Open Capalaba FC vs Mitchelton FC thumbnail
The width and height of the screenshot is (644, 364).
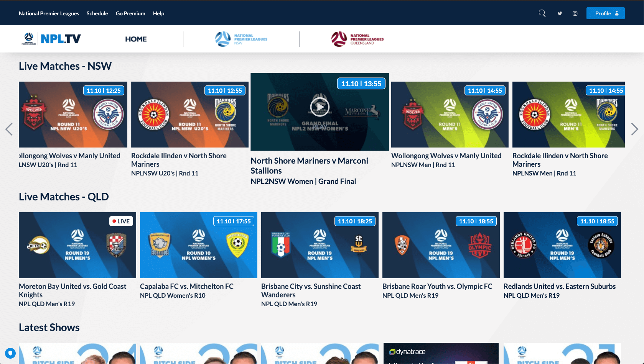click(199, 245)
